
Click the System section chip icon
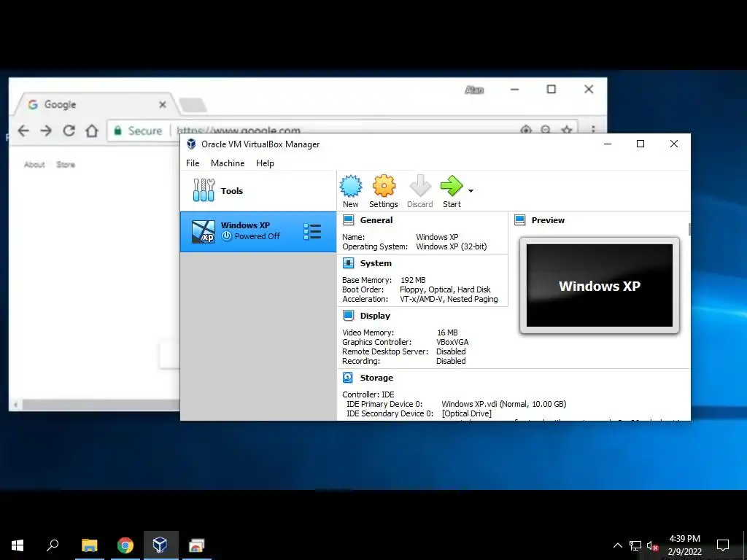[348, 262]
